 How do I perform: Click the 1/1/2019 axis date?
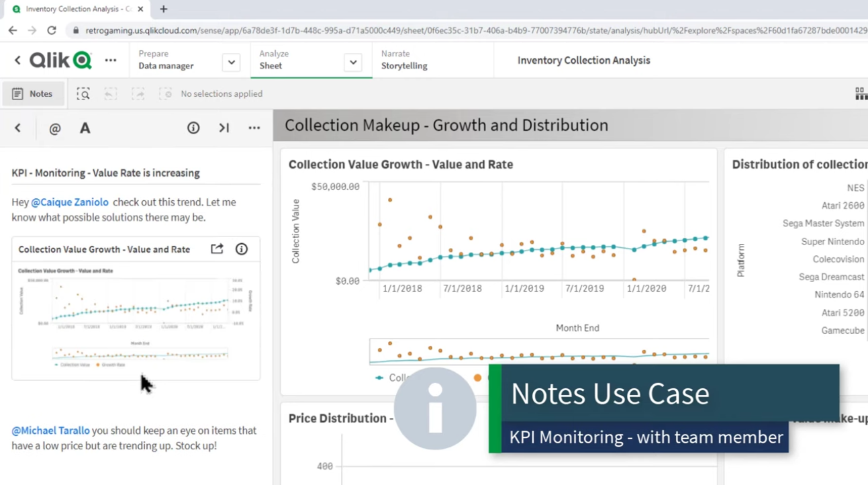[524, 289]
